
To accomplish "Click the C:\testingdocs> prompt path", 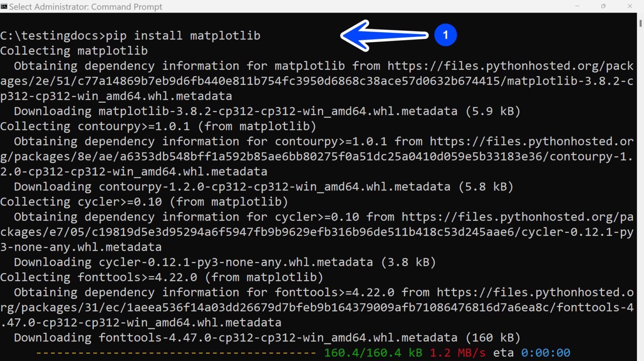I will pyautogui.click(x=53, y=36).
